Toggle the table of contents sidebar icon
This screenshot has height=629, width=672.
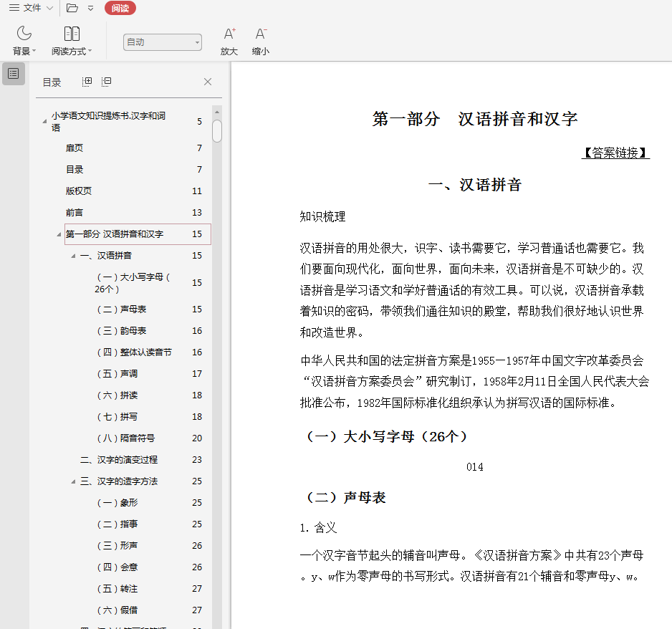14,74
